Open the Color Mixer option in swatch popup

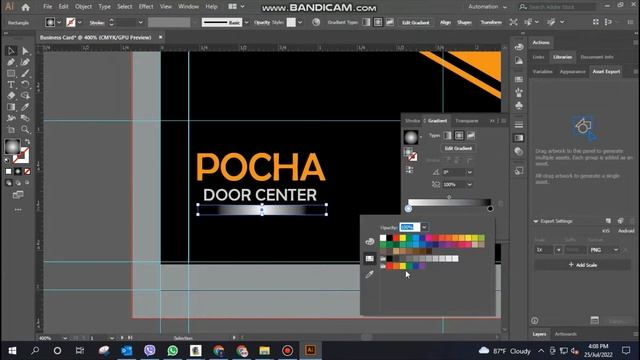[x=370, y=242]
